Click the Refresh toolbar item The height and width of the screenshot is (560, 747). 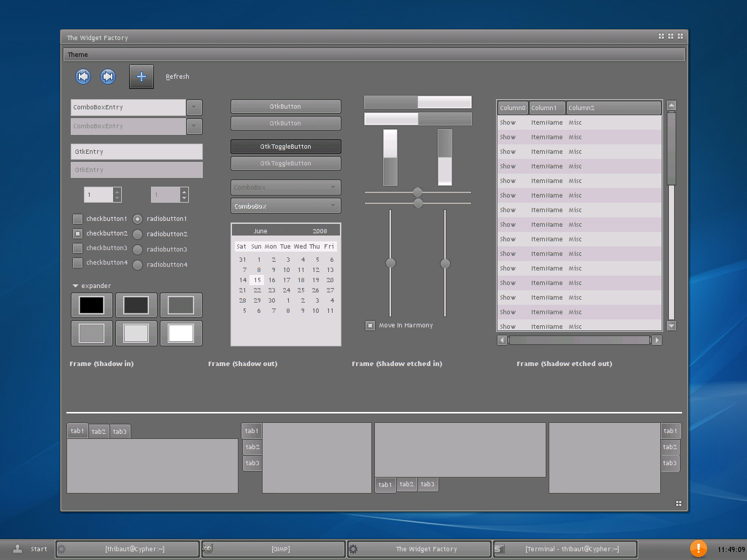[x=177, y=76]
